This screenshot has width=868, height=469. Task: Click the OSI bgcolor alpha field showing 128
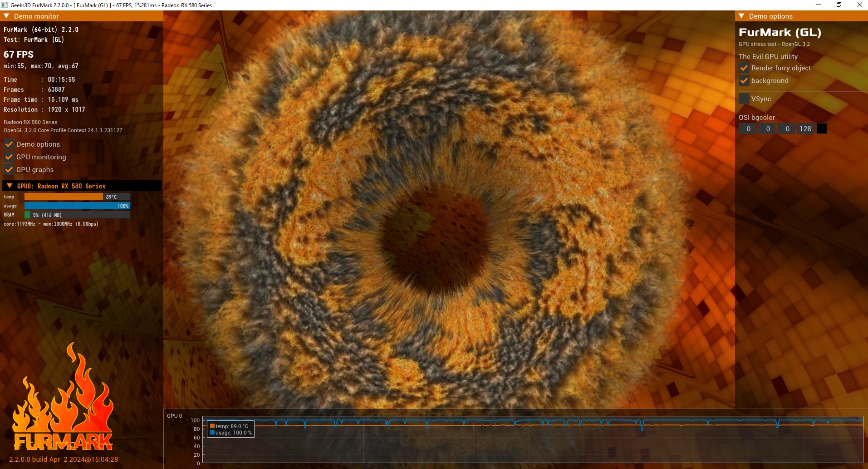(805, 128)
